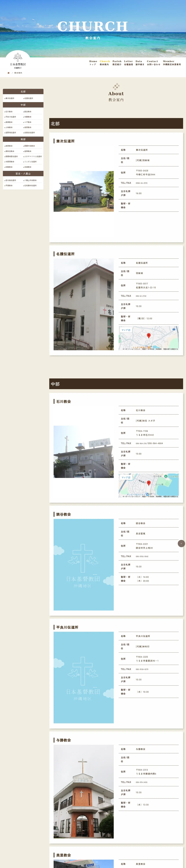Viewport: 186px width, 868px height.
Task: Jump to 上地教会 from sidebar
Action: tap(9, 127)
